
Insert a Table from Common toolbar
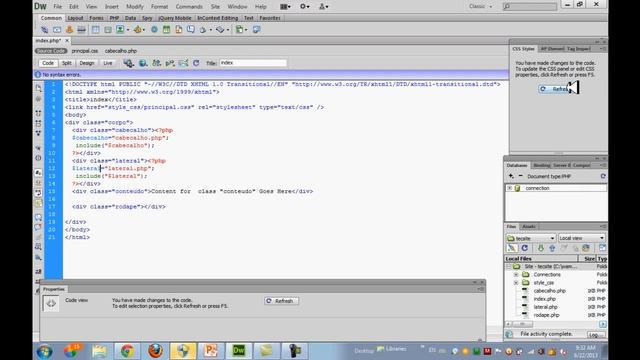tap(96, 30)
